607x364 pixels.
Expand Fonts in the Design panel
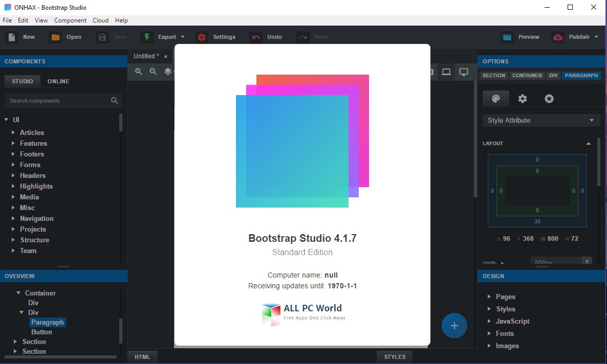click(x=489, y=333)
